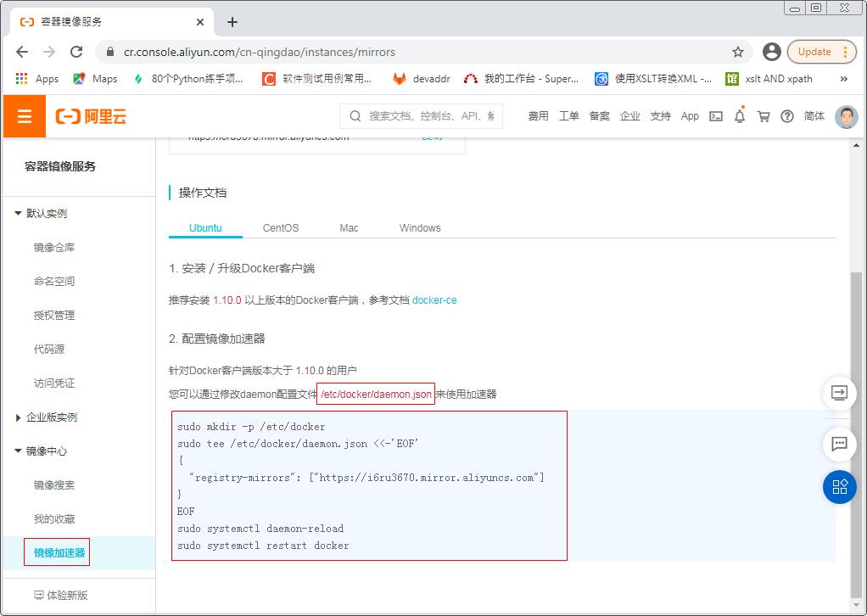Switch to the CentOS tab
Viewport: 867px width, 616px height.
point(280,228)
